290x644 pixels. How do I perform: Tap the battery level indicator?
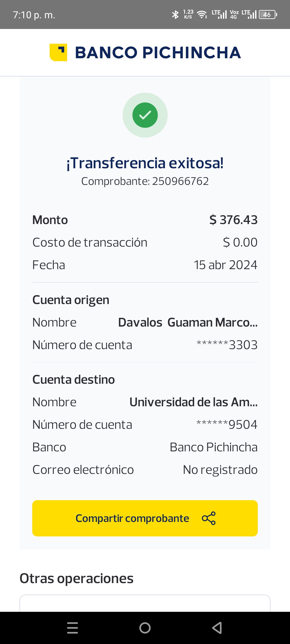(268, 14)
